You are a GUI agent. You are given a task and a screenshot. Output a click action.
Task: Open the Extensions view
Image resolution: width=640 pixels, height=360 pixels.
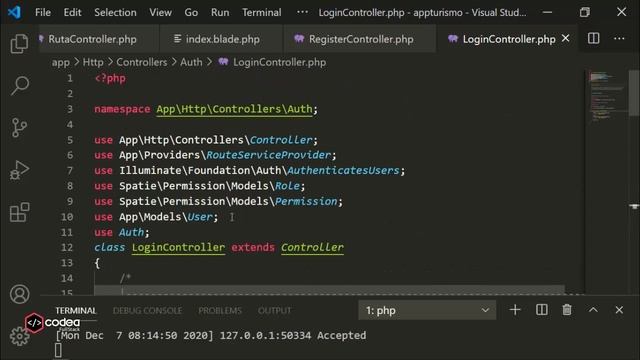tap(19, 212)
